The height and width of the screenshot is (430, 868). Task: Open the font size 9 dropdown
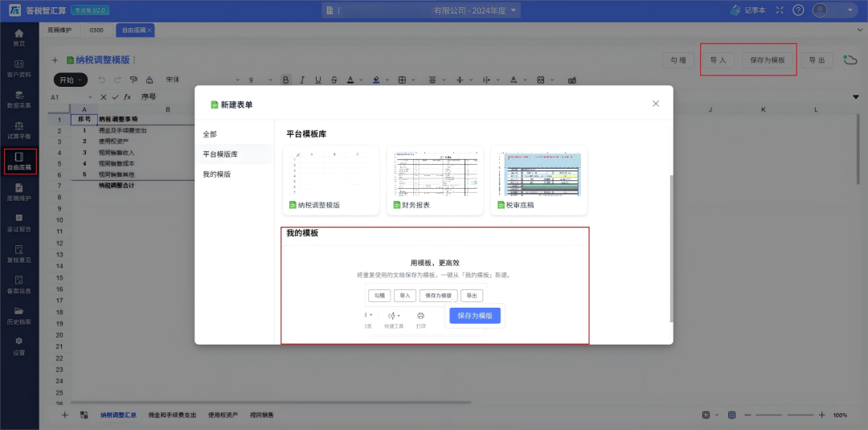[x=260, y=80]
